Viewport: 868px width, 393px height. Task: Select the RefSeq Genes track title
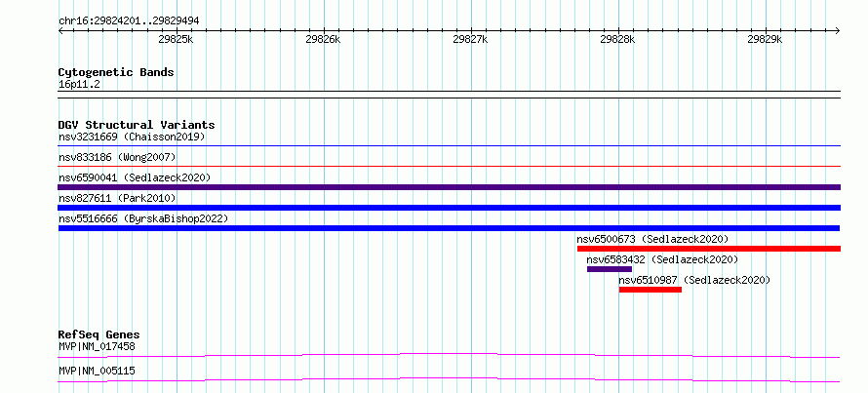(x=99, y=334)
